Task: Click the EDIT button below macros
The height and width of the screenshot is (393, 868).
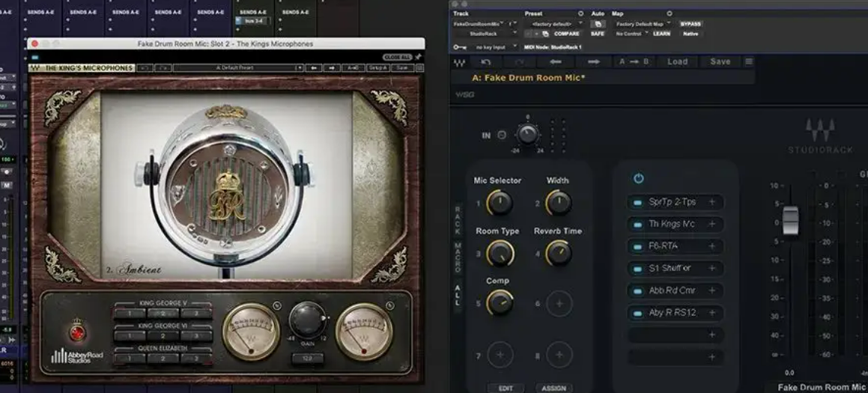Action: (x=506, y=388)
